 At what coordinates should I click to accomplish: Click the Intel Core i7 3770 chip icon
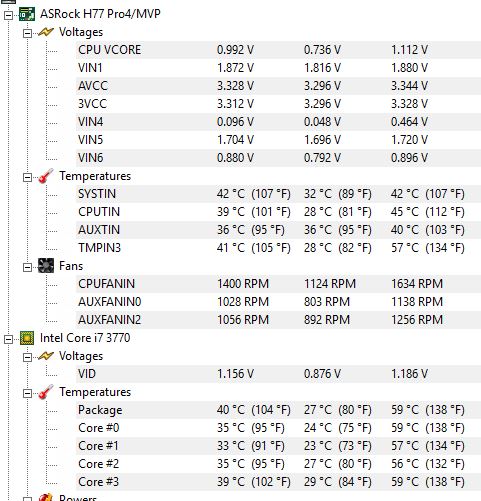pyautogui.click(x=27, y=338)
